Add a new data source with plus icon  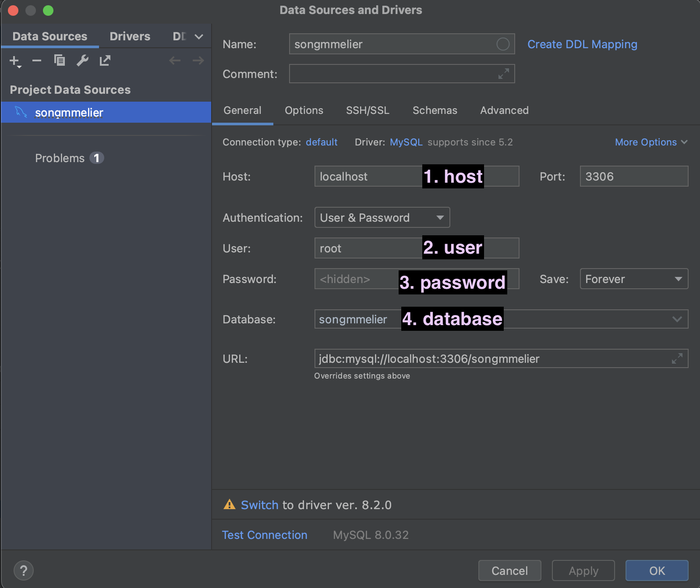tap(15, 61)
